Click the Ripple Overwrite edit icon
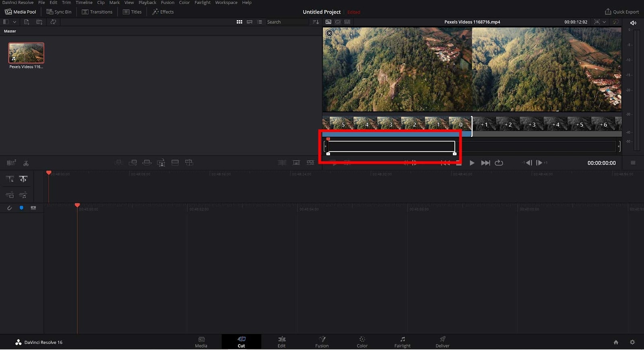 (x=147, y=163)
